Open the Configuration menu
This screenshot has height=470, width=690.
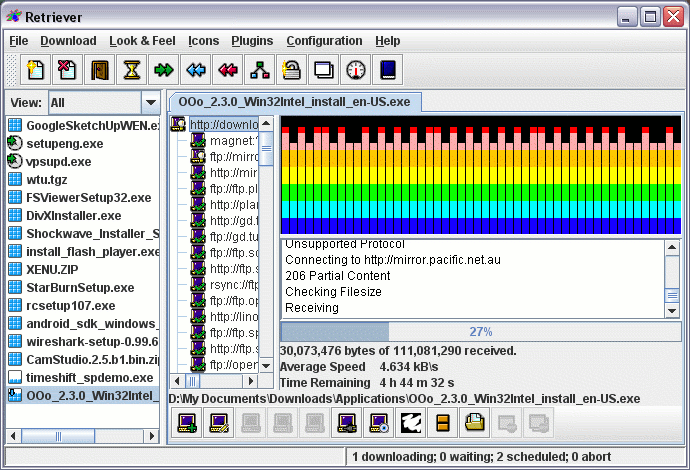[x=324, y=41]
